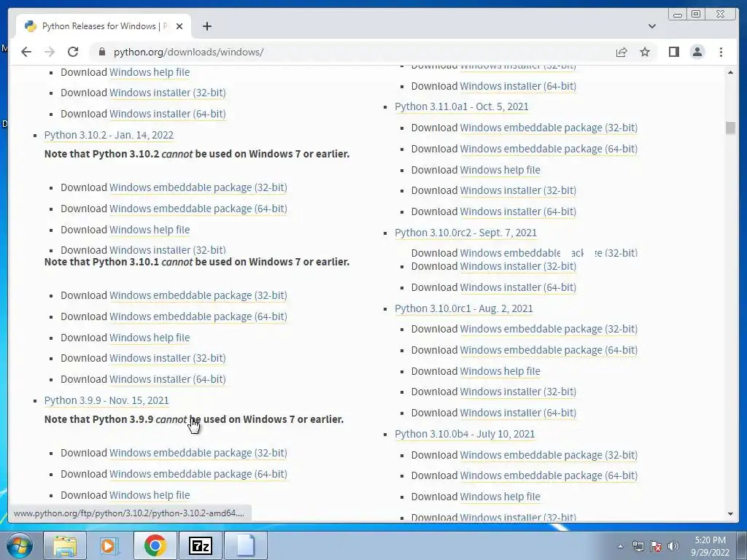Screen dimensions: 747x560
Task: Download 3.10.0b4 Windows embeddable package (64-bit)
Action: pos(549,475)
